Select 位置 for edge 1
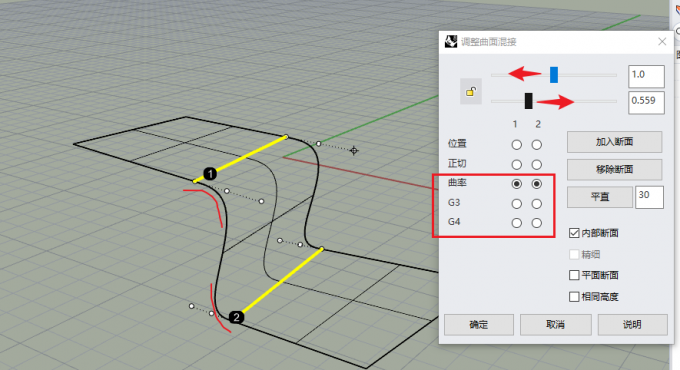 coord(517,144)
